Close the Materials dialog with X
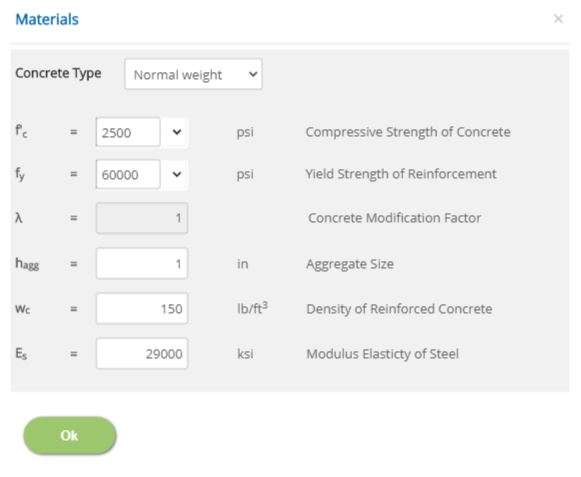 (558, 19)
